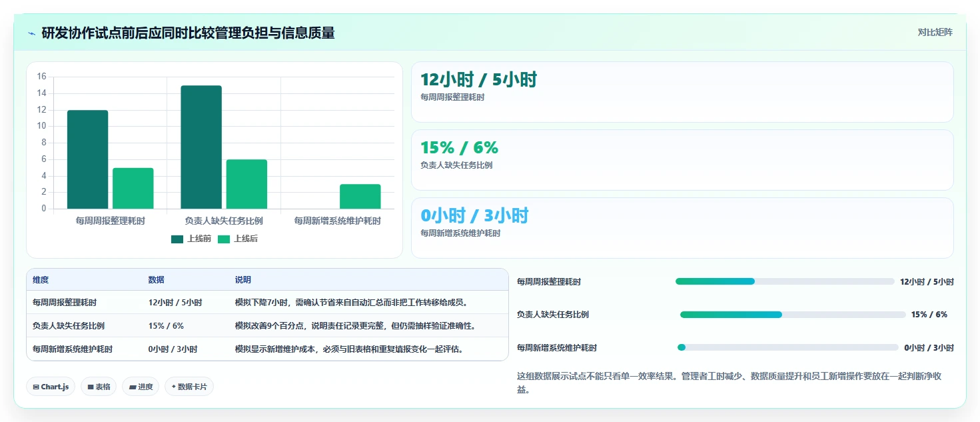Click the 维度 column header

tap(41, 280)
